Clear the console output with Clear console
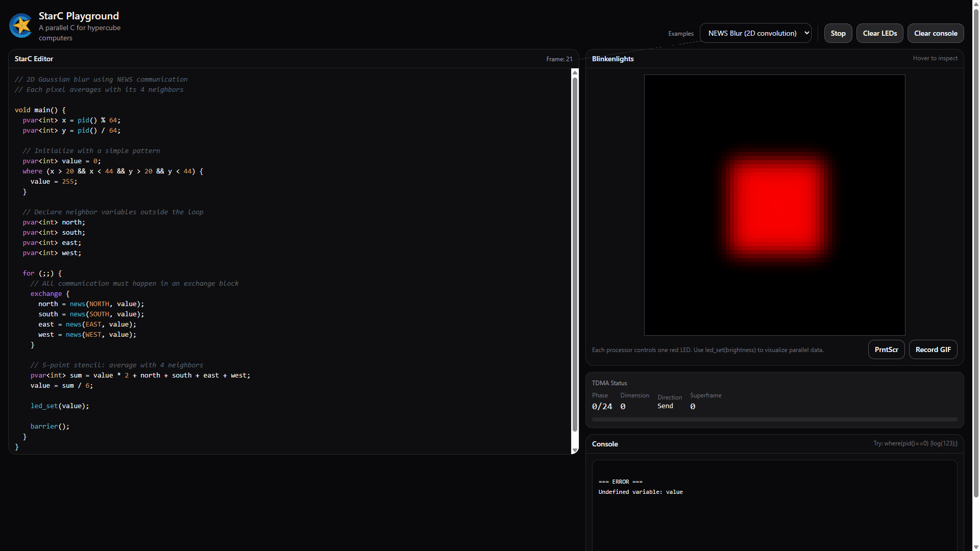Image resolution: width=980 pixels, height=551 pixels. [x=936, y=33]
